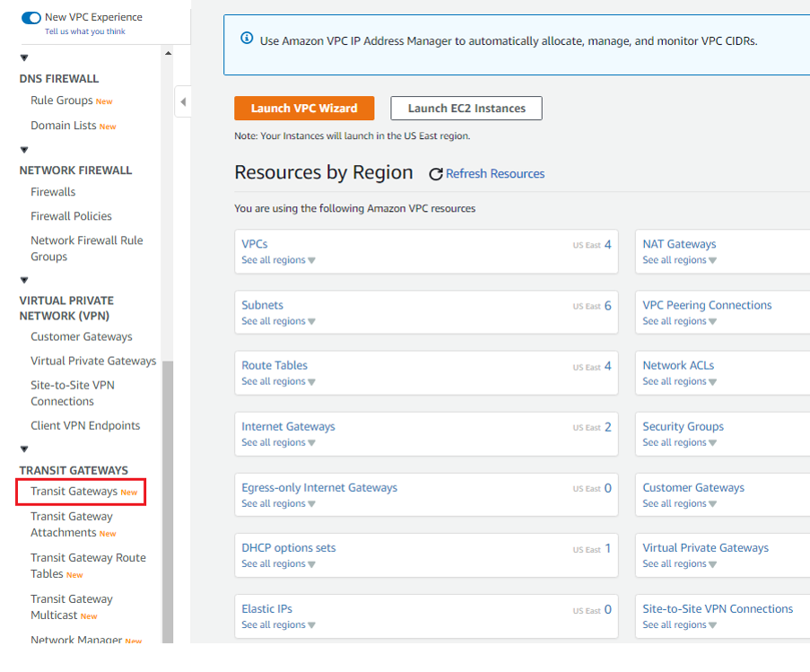Open the Site-to-Site VPN Connections card link
810x672 pixels.
(718, 608)
